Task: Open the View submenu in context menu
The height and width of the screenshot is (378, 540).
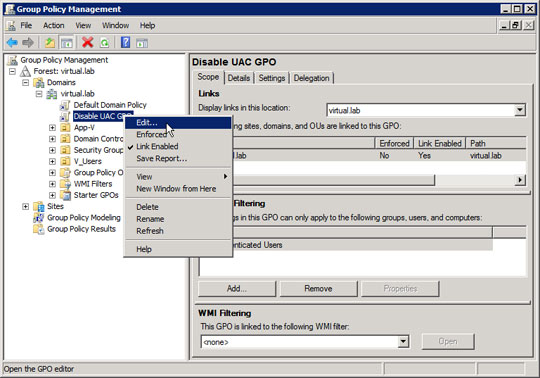Action: pyautogui.click(x=178, y=177)
